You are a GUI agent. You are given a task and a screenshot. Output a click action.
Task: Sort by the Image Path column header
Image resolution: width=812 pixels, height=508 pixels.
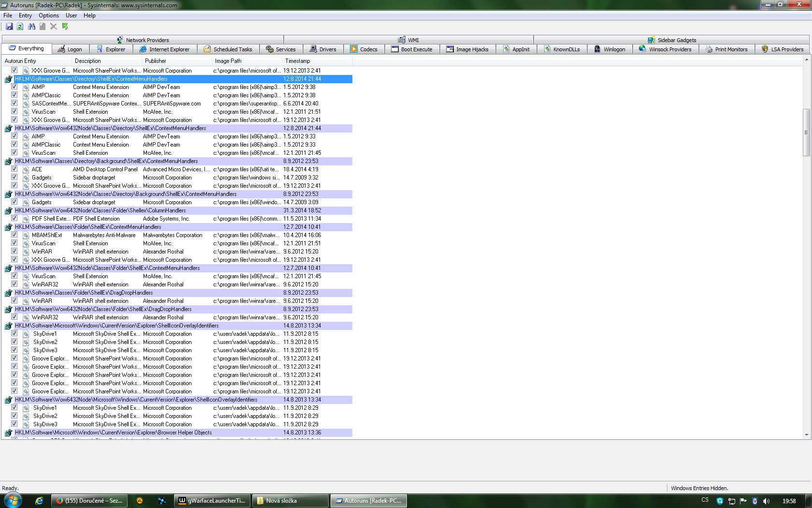[247, 61]
